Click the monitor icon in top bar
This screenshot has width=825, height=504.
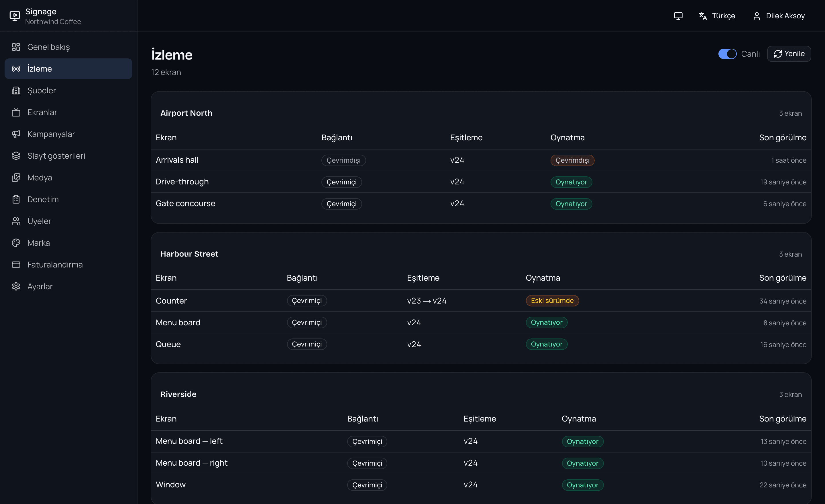(678, 16)
